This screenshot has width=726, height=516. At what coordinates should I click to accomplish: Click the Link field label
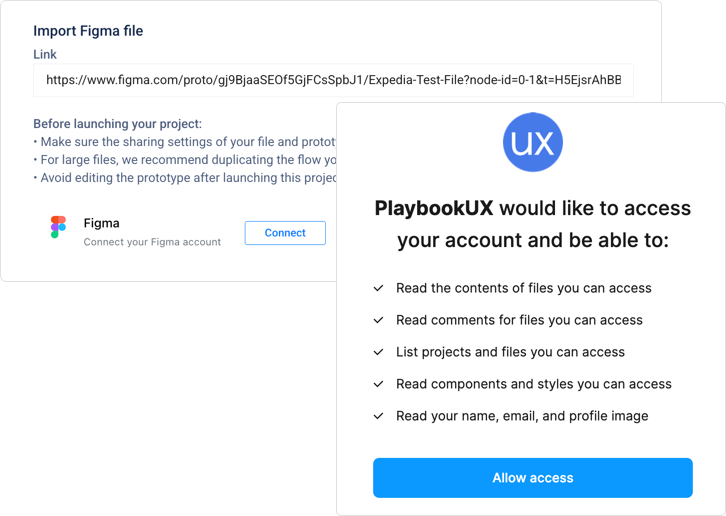[x=45, y=55]
